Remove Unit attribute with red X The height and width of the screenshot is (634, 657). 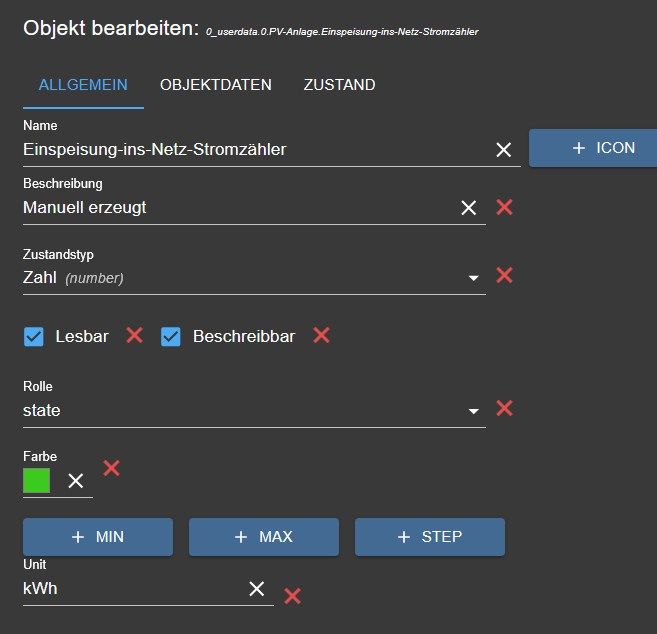click(x=293, y=596)
